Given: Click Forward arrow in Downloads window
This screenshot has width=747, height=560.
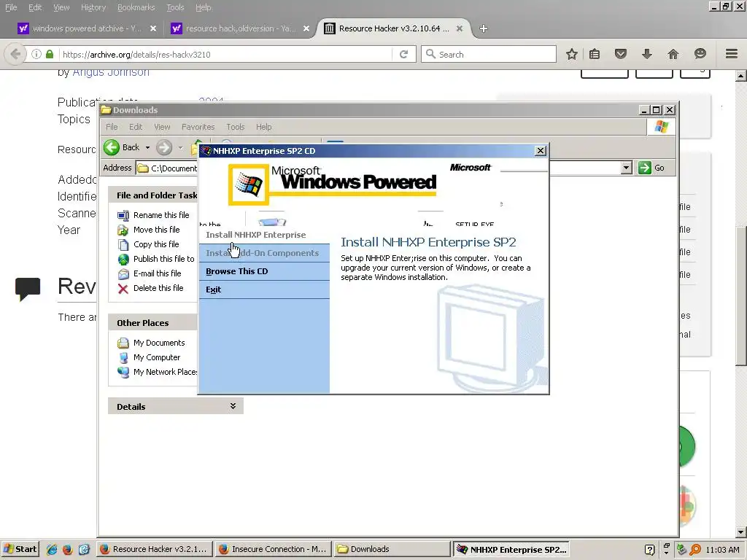Looking at the screenshot, I should coord(164,147).
